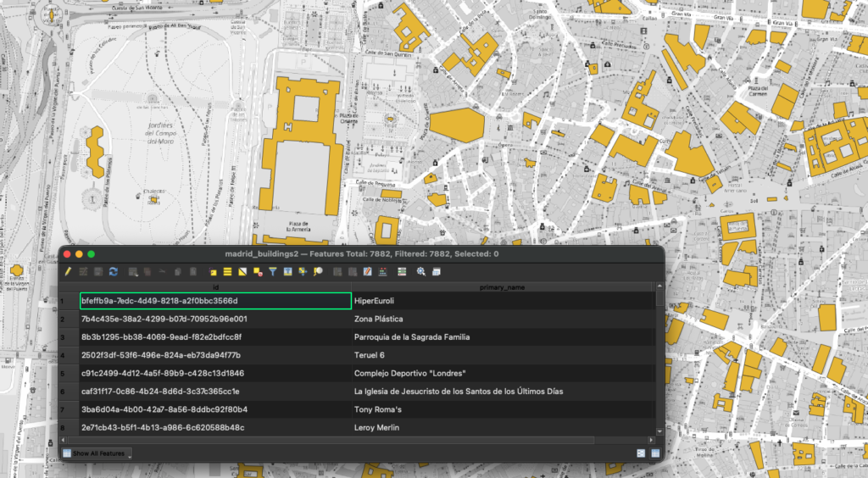Click the cut scissors icon
The width and height of the screenshot is (868, 478).
pos(162,272)
